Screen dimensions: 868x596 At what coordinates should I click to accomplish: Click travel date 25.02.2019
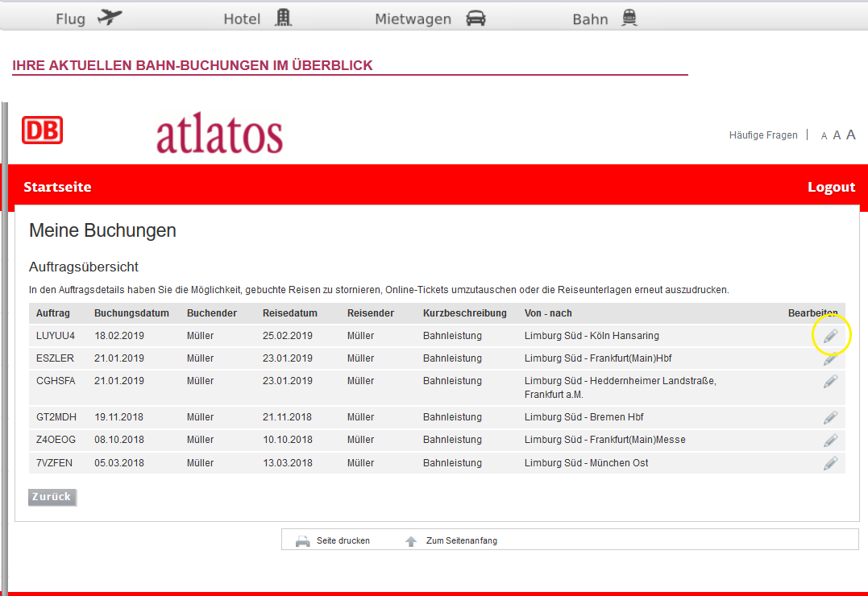(287, 336)
